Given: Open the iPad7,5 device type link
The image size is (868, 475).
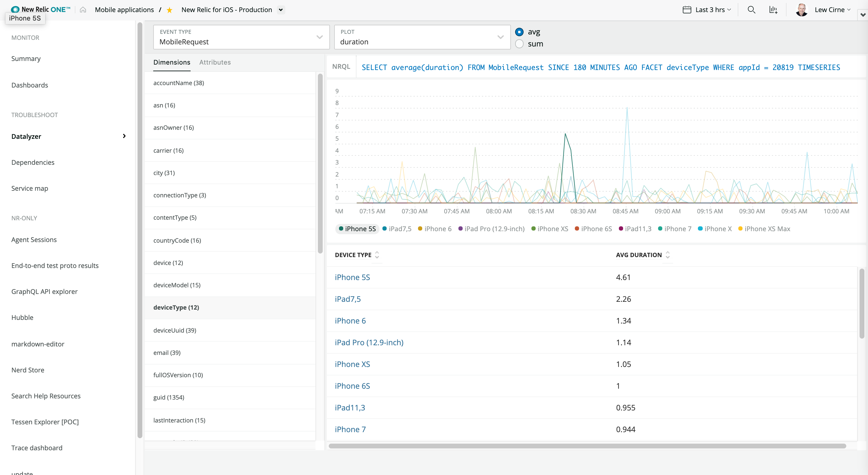Looking at the screenshot, I should point(347,299).
